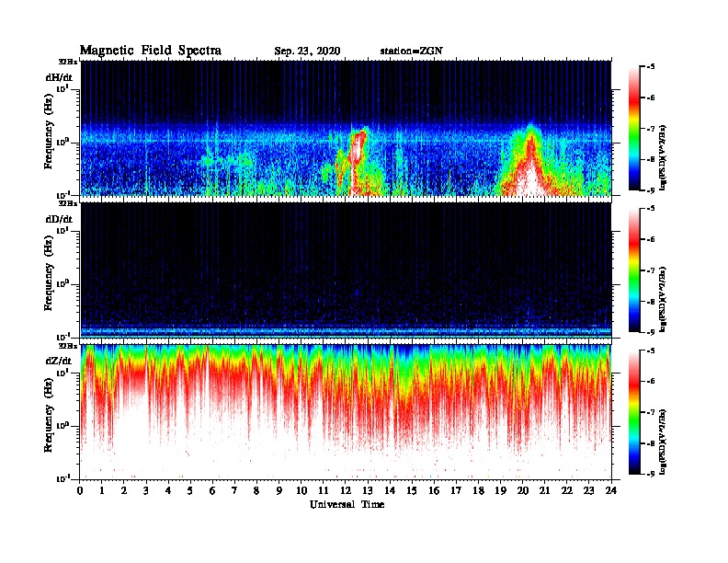The height and width of the screenshot is (563, 728).
Task: Click the 10¹ frequency tick of dZ/dt panel
Action: point(63,373)
